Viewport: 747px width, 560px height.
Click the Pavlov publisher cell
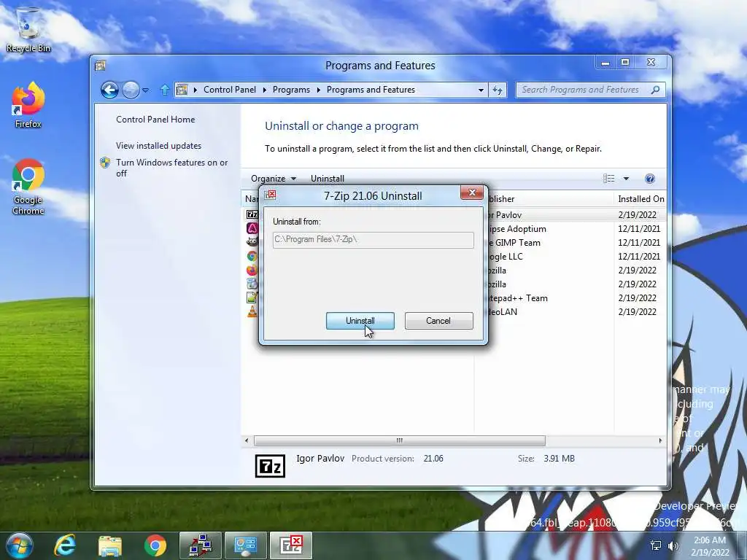505,215
